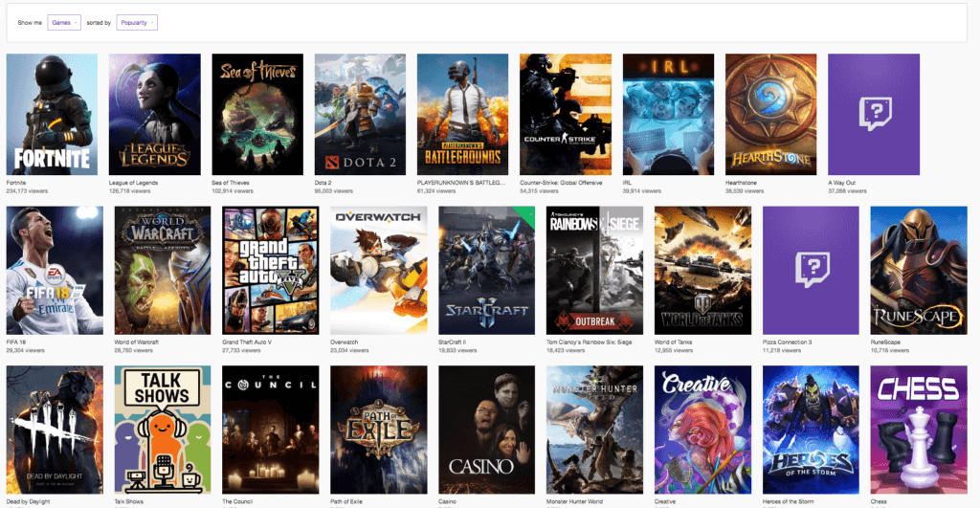This screenshot has width=980, height=508.
Task: Click 'The Council' title link
Action: tap(237, 501)
